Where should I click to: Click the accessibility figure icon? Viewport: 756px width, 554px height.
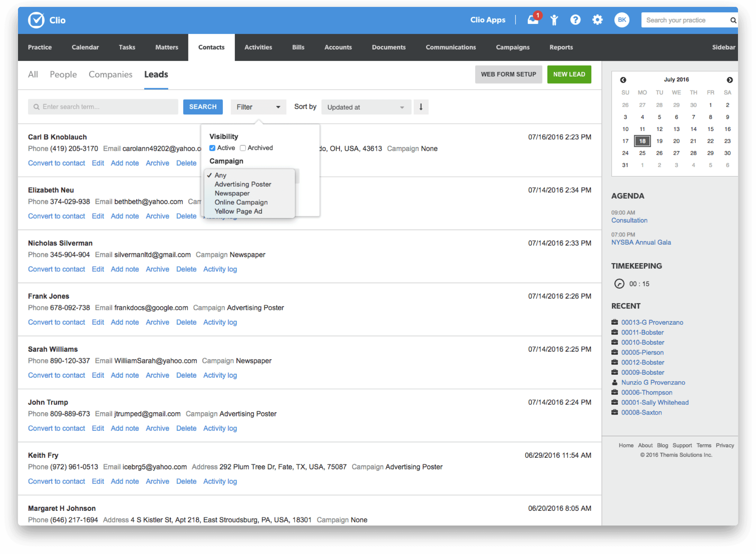[554, 20]
